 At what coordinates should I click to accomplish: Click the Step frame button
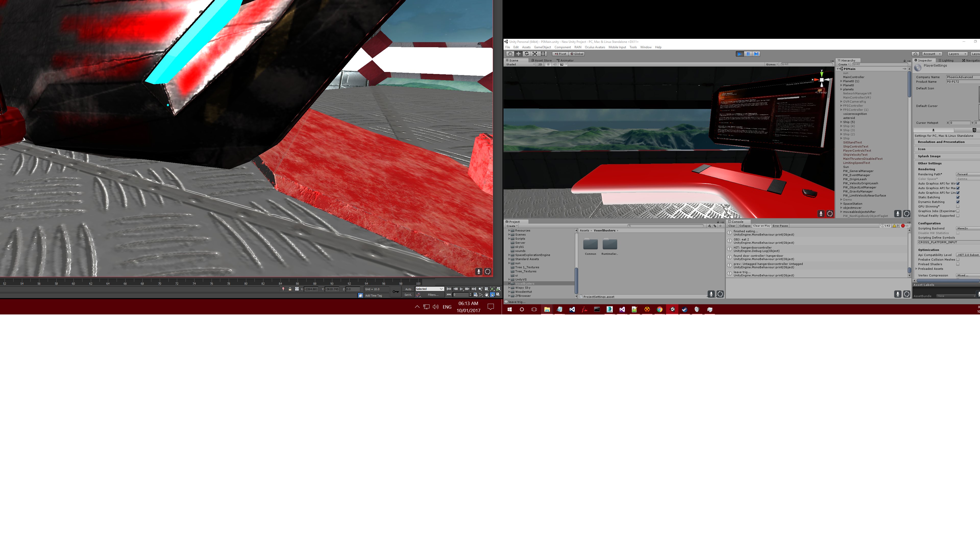(x=756, y=54)
